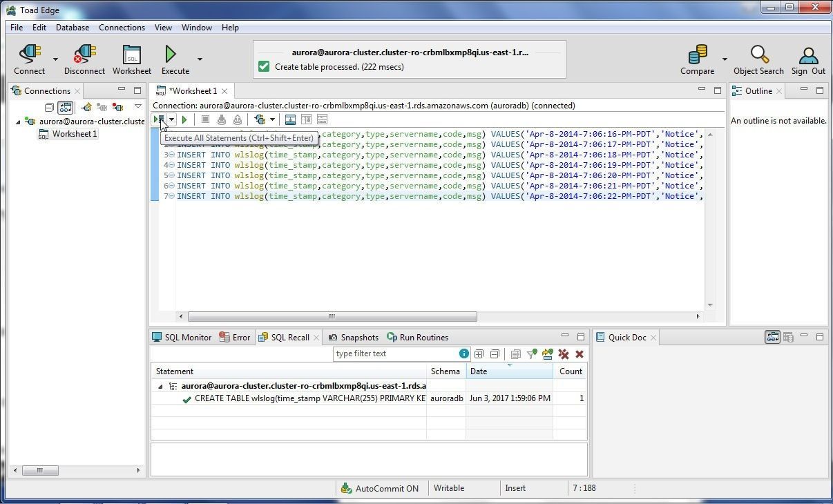Viewport: 833px width, 504px height.
Task: Click the stop execution square icon
Action: [x=205, y=119]
